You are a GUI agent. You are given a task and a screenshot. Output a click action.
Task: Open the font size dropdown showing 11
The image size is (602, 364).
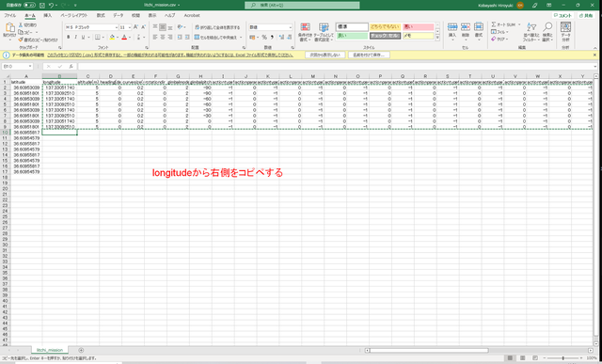coord(130,27)
